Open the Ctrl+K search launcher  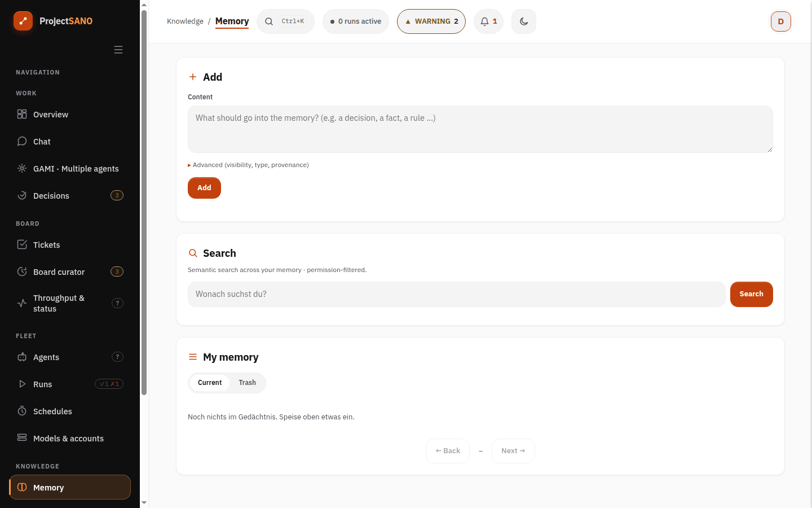pyautogui.click(x=285, y=21)
